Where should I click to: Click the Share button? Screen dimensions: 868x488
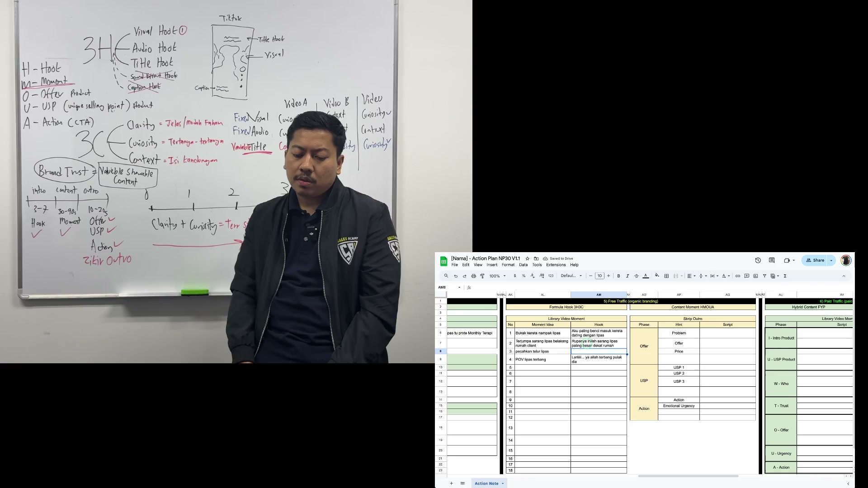pyautogui.click(x=815, y=260)
